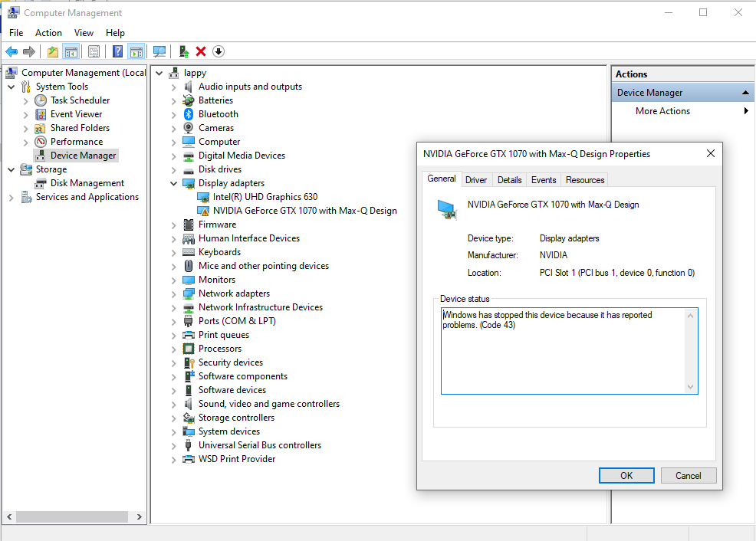756x541 pixels.
Task: Click the left pane scrollbar left arrow
Action: pos(9,517)
